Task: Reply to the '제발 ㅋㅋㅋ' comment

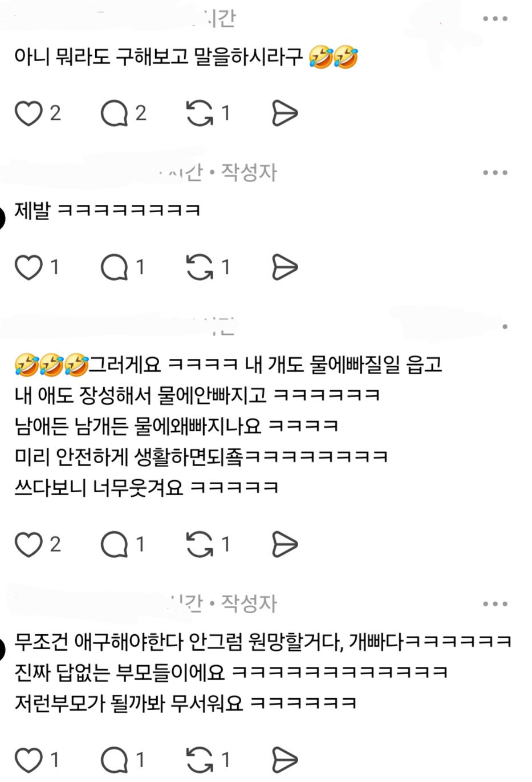Action: click(x=114, y=267)
